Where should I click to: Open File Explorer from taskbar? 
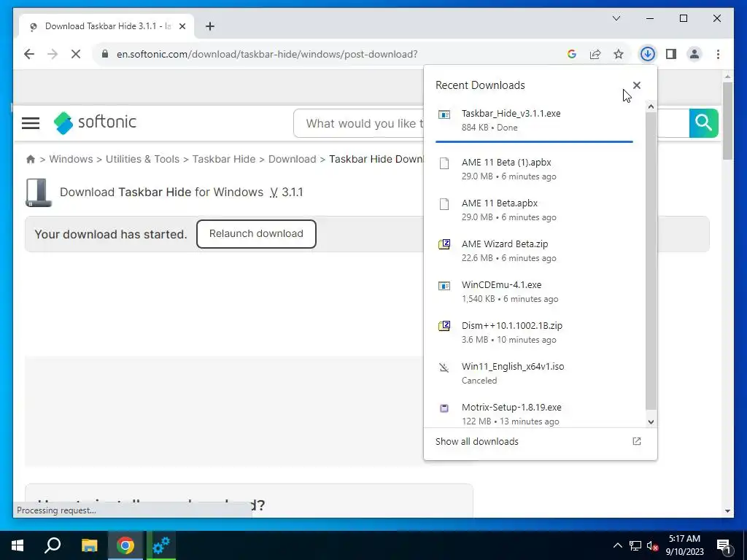click(89, 545)
